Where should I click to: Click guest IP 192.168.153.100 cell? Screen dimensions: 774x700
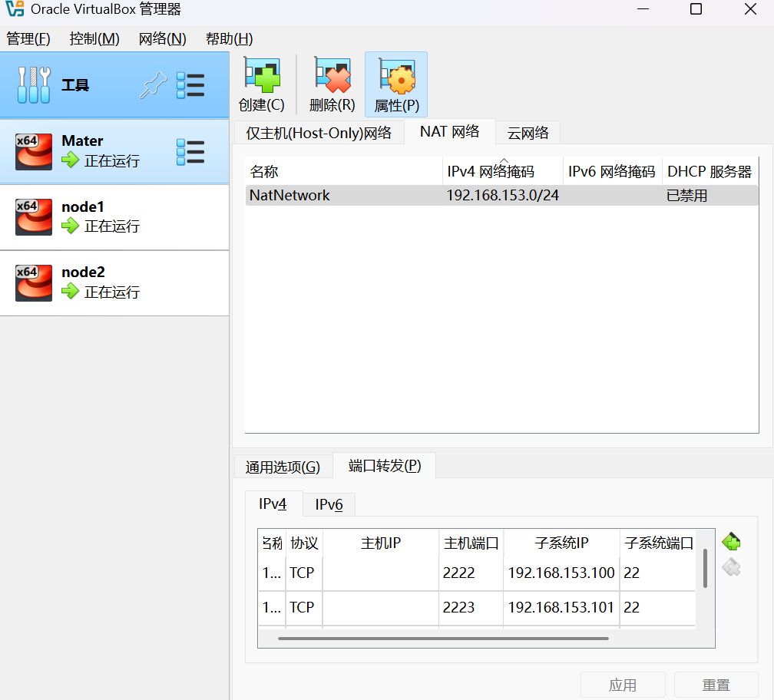point(561,573)
